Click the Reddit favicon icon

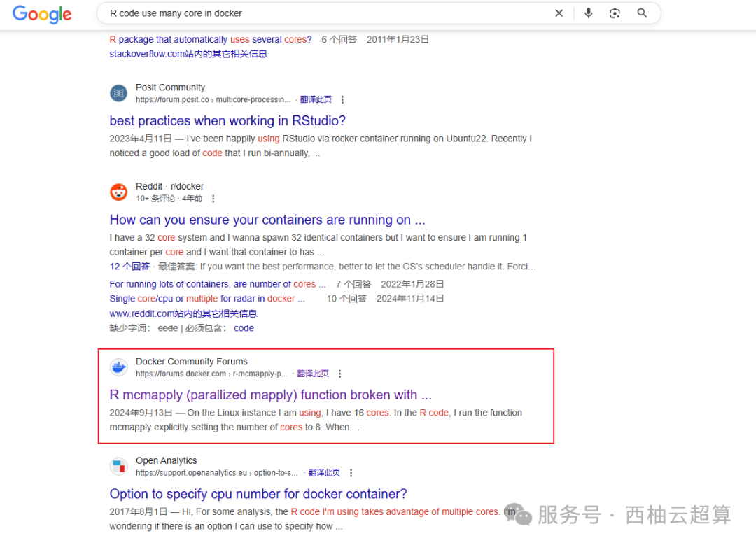point(118,192)
